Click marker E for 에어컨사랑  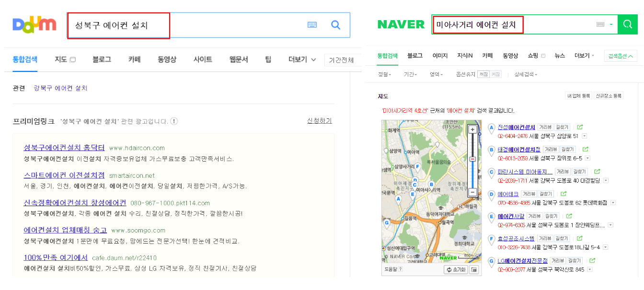pos(491,217)
